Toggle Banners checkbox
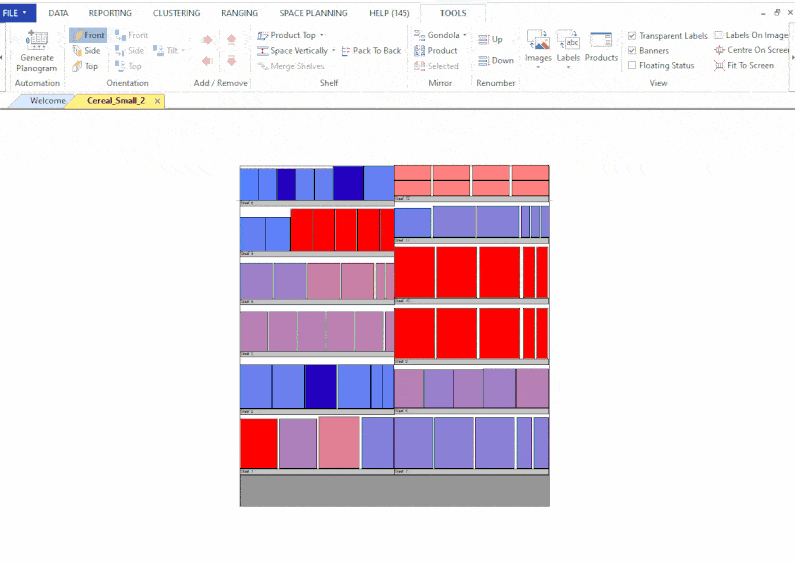The width and height of the screenshot is (795, 563). 632,50
